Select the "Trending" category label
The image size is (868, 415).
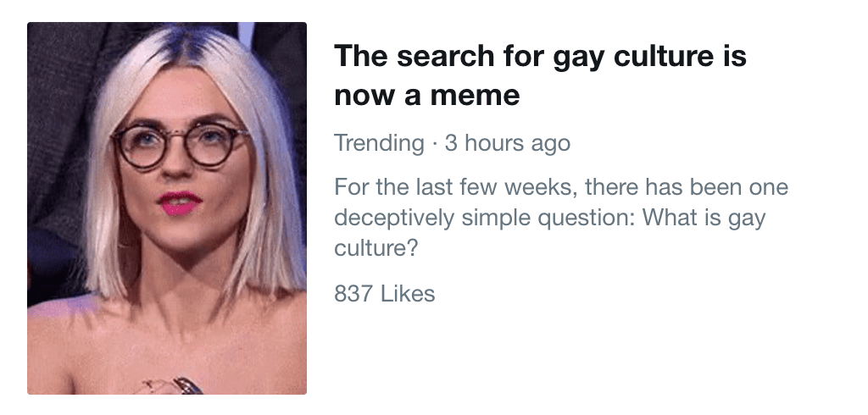378,142
